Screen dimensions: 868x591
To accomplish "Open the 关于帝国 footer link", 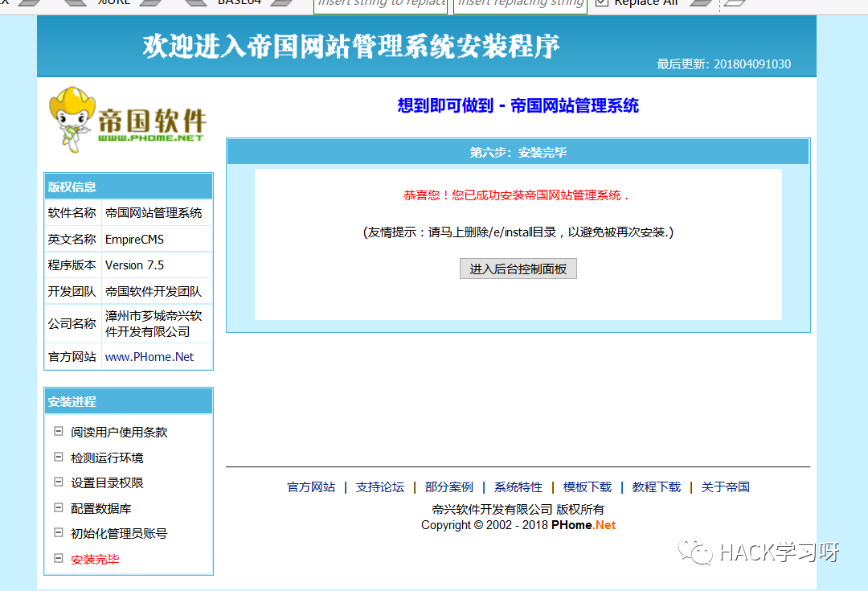I will point(726,486).
